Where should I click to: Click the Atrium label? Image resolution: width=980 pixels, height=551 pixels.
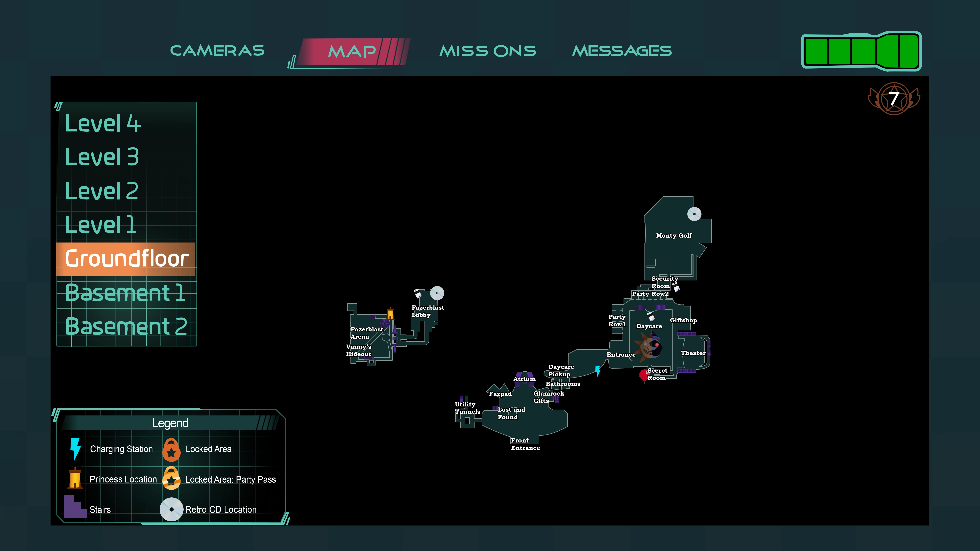point(524,379)
